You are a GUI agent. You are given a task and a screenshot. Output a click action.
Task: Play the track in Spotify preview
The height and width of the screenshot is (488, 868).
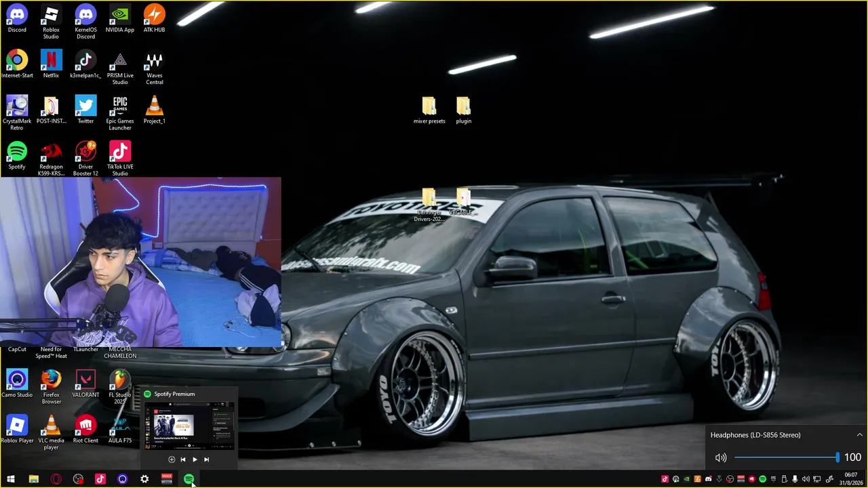click(x=195, y=460)
